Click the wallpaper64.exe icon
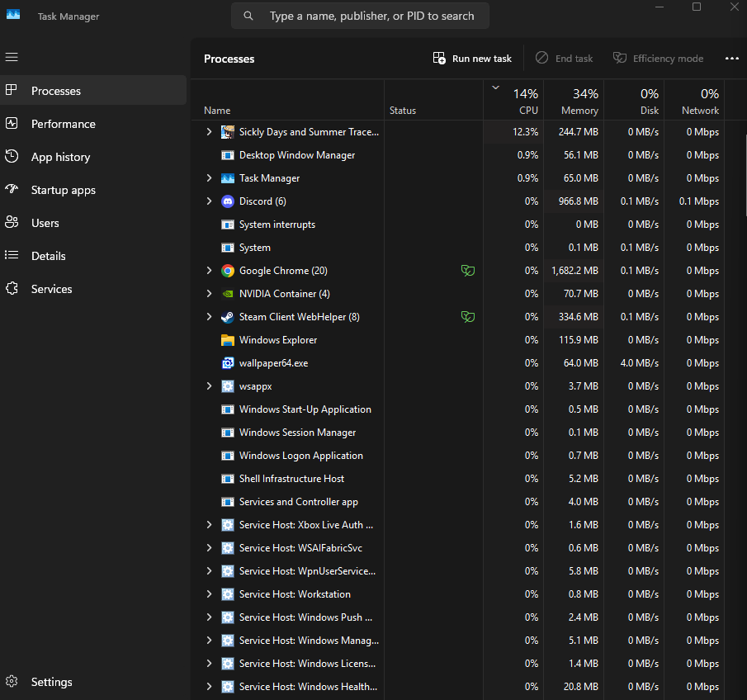Image resolution: width=747 pixels, height=700 pixels. (228, 363)
